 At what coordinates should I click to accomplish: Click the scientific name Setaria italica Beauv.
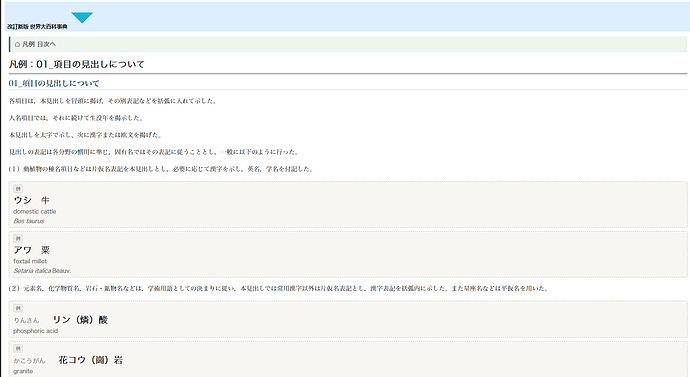[x=42, y=271]
